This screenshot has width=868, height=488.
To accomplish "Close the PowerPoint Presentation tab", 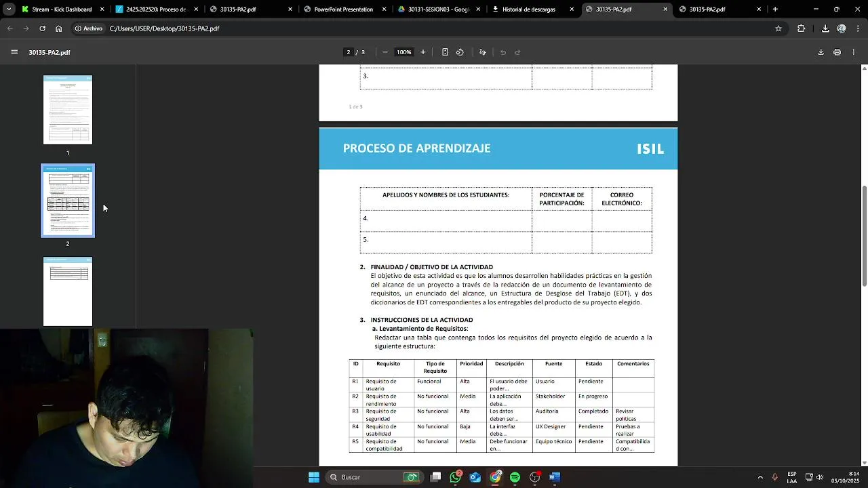I will click(384, 9).
